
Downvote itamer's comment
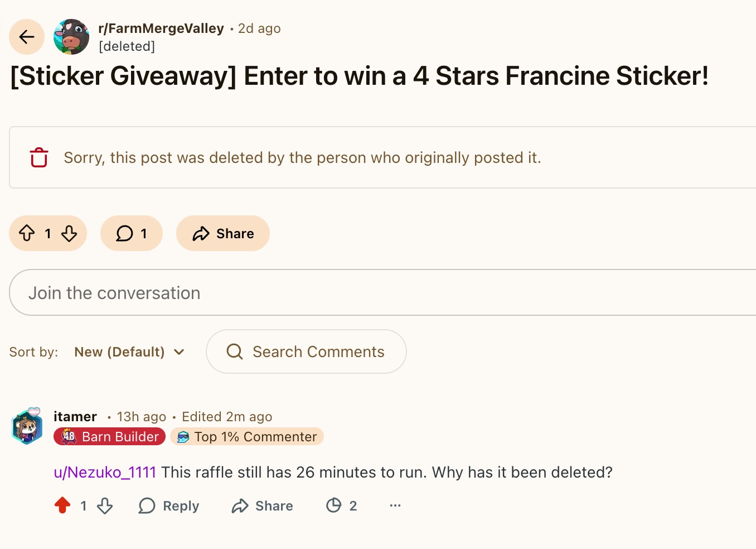[x=105, y=506]
